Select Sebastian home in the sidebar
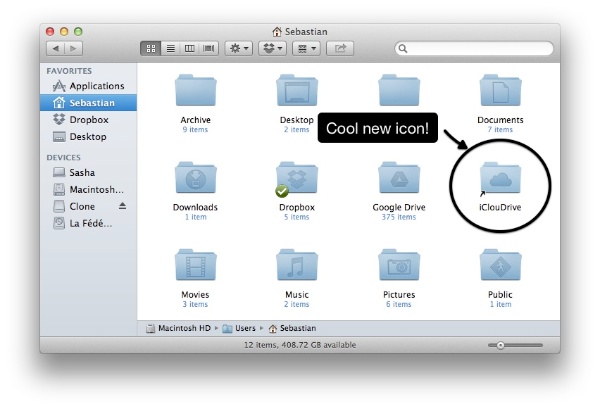Viewport: 600px width, 409px height. click(88, 103)
